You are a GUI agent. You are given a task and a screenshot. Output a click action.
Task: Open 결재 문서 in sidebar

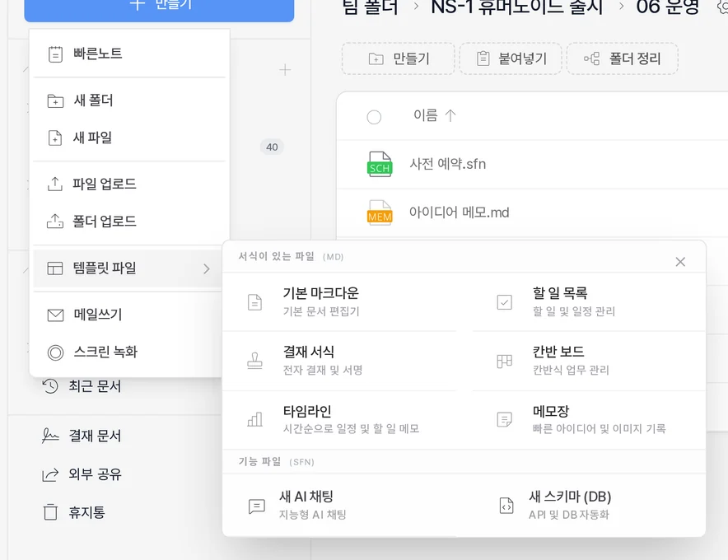point(95,436)
